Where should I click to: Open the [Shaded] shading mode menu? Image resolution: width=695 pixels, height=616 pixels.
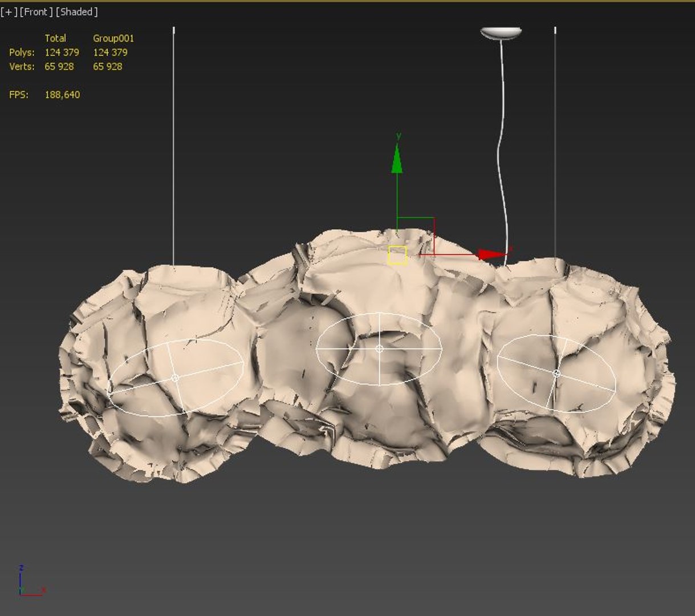point(77,12)
